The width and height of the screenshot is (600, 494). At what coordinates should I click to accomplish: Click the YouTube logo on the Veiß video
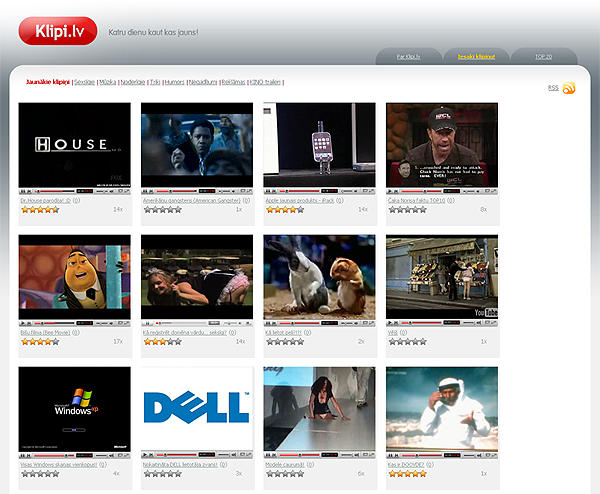[485, 313]
